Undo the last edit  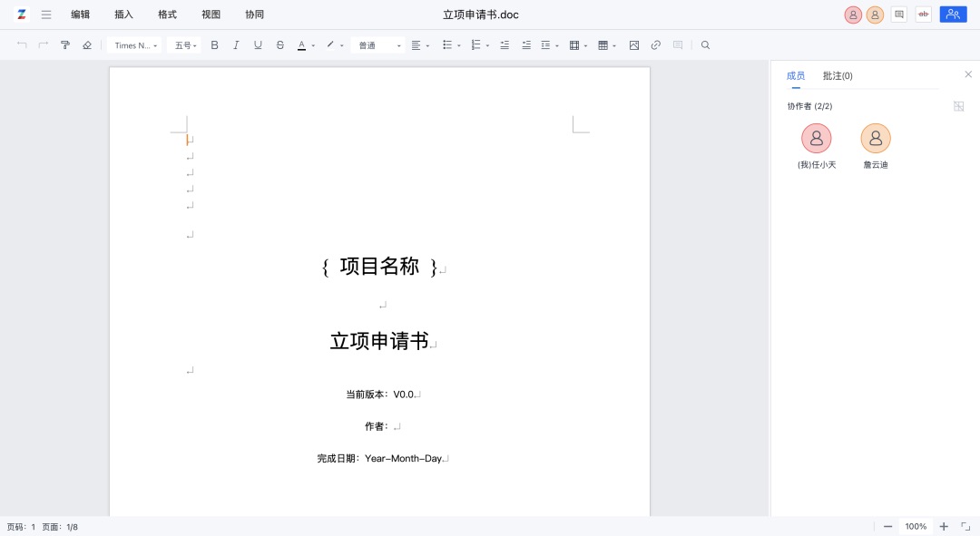point(22,45)
